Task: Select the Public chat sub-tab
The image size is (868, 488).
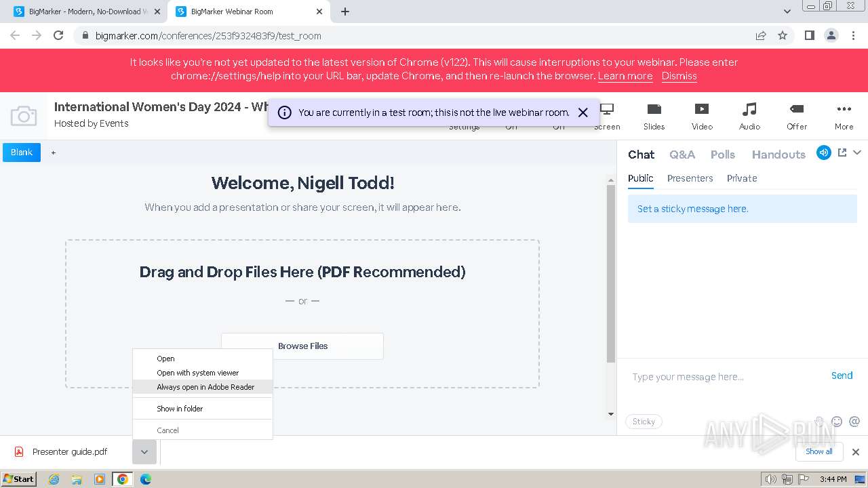Action: point(640,178)
